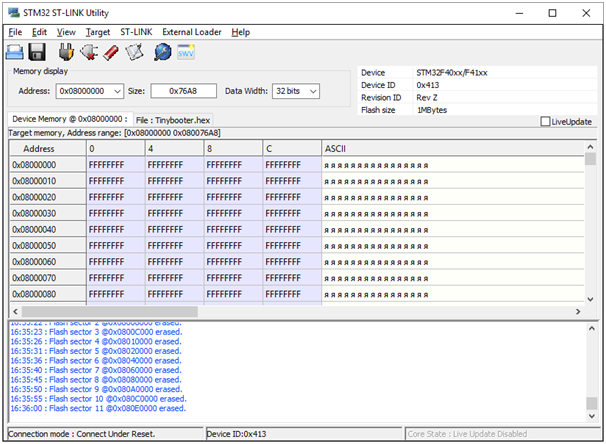Screen dimensions: 606x444
Task: Click column header 4
Action: tap(175, 149)
